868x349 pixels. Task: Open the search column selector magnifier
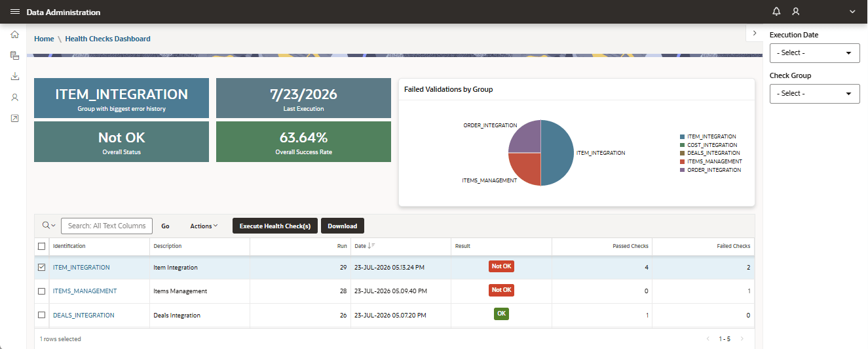click(x=48, y=226)
